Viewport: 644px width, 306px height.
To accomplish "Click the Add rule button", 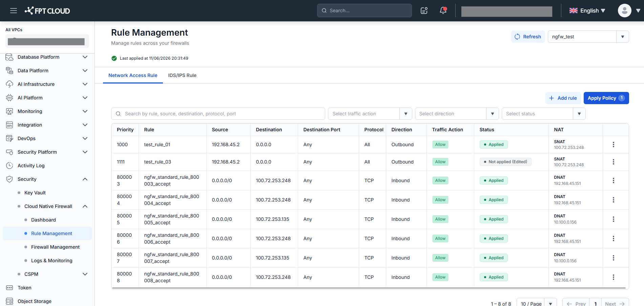I will [563, 98].
